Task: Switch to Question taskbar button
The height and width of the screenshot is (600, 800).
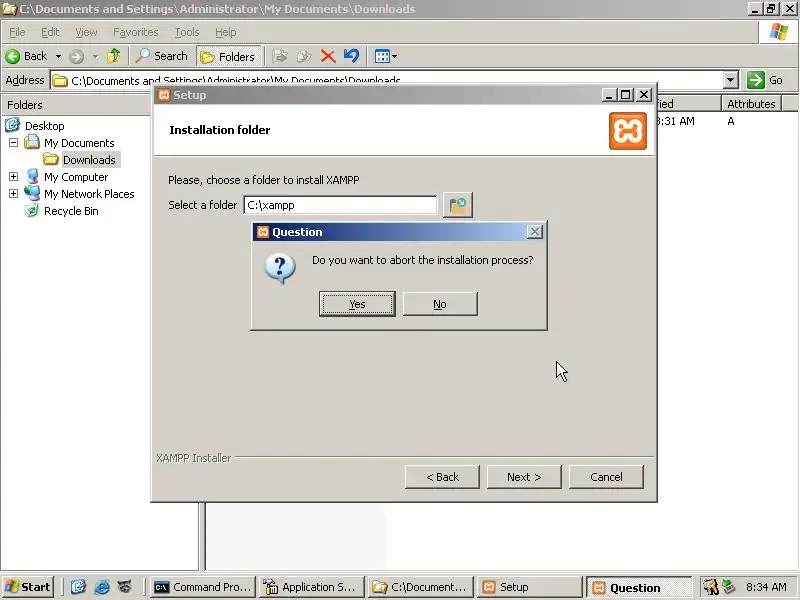Action: click(639, 587)
